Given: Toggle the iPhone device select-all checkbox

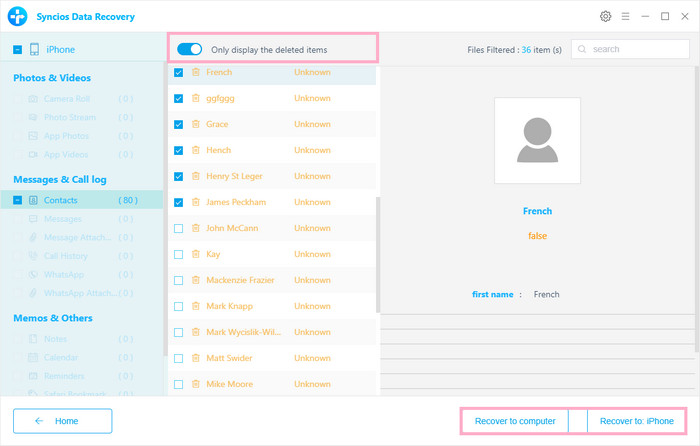Looking at the screenshot, I should (17, 50).
